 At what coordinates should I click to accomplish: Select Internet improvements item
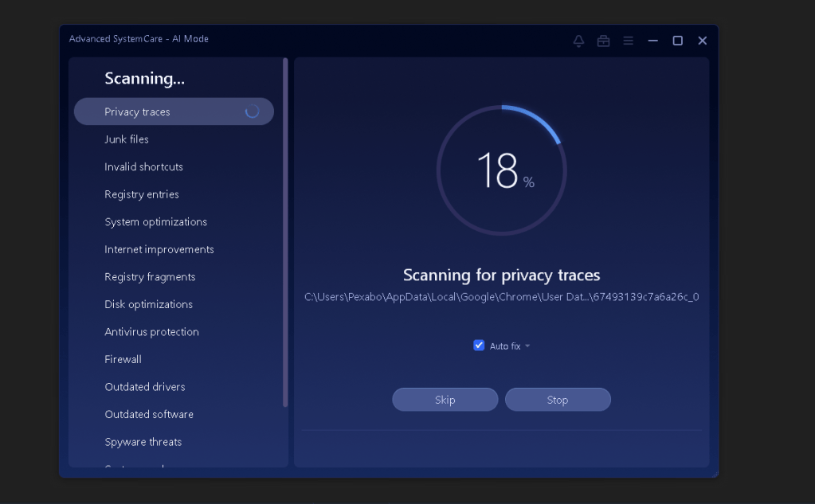pos(174,249)
